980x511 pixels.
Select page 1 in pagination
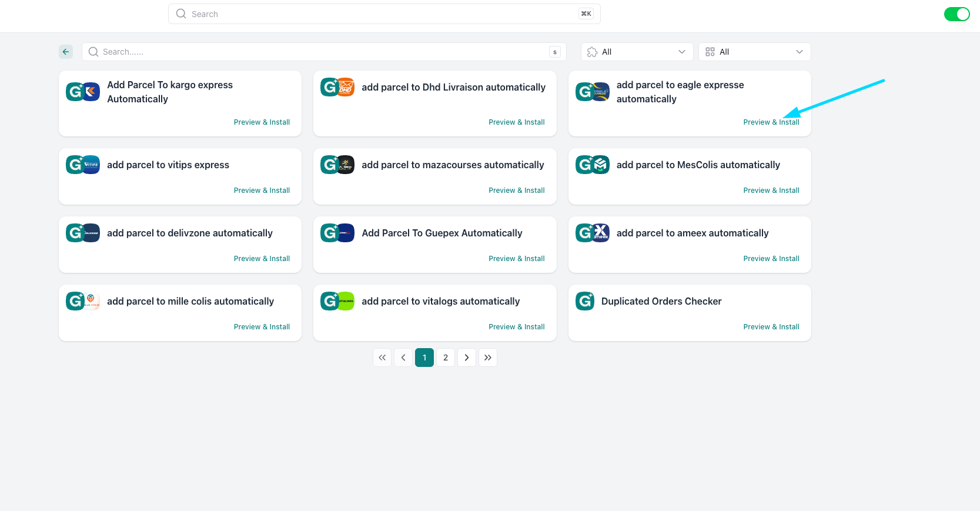[x=424, y=358]
